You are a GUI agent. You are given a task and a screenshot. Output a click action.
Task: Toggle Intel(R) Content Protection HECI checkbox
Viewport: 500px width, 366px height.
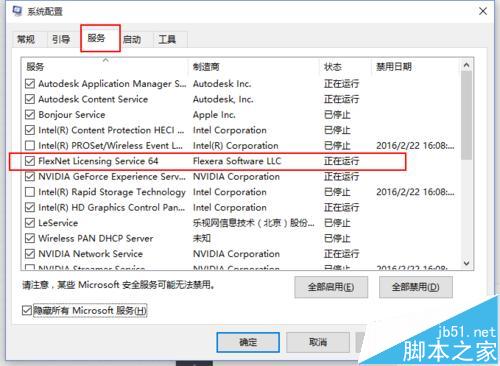(x=30, y=130)
